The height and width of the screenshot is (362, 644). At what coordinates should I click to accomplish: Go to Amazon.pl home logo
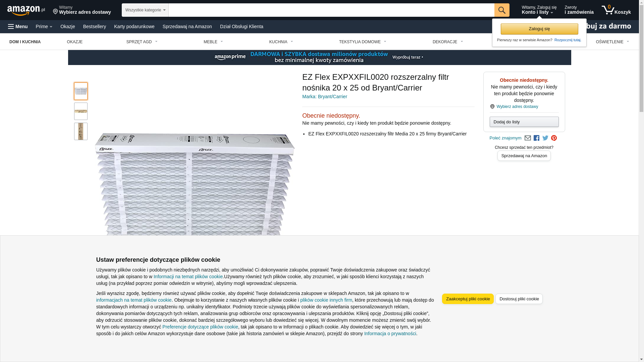point(26,10)
